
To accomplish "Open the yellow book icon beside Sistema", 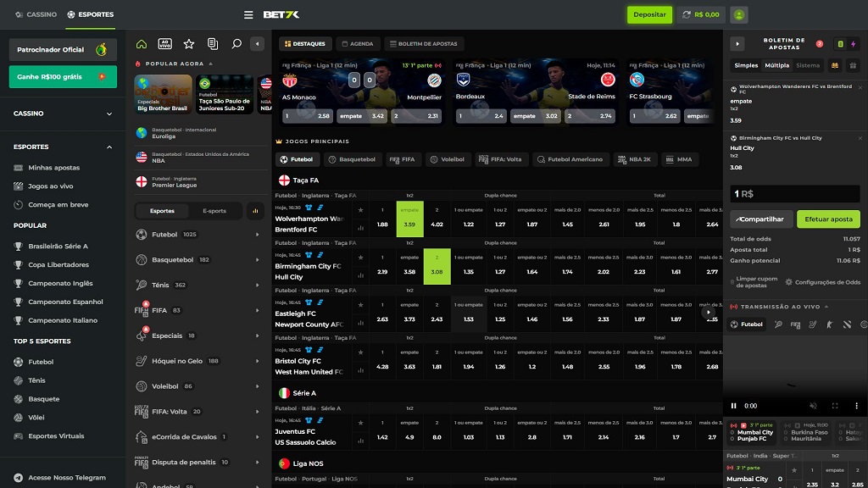I will coord(835,65).
